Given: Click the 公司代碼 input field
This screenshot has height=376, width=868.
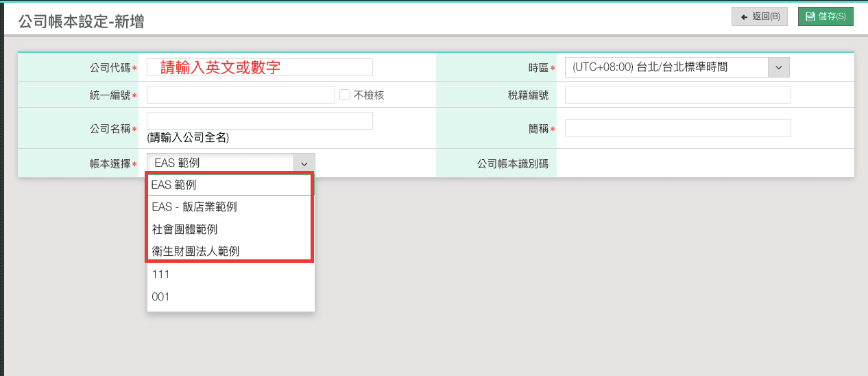Looking at the screenshot, I should 260,67.
